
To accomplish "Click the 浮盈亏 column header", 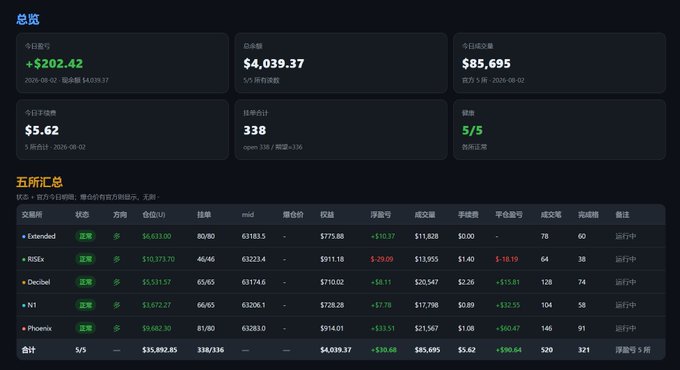I will 380,215.
